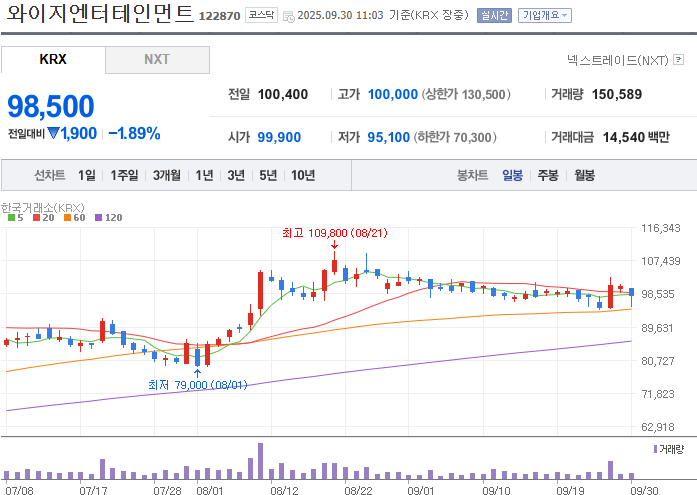
Task: Click the high price value 100,000
Action: (x=393, y=94)
